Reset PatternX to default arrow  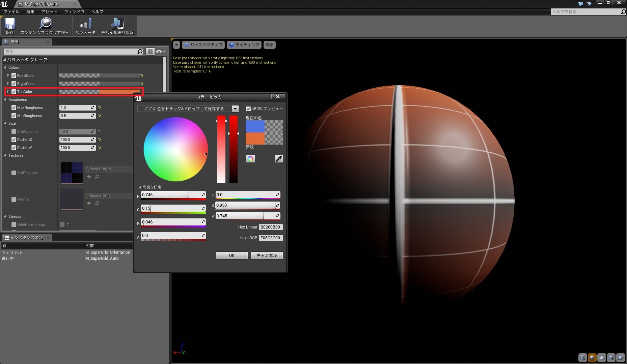pos(100,140)
